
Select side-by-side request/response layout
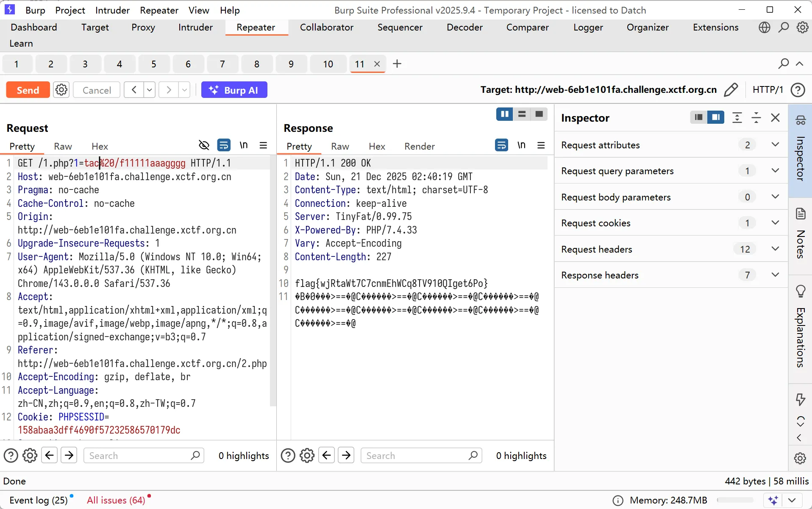(504, 114)
